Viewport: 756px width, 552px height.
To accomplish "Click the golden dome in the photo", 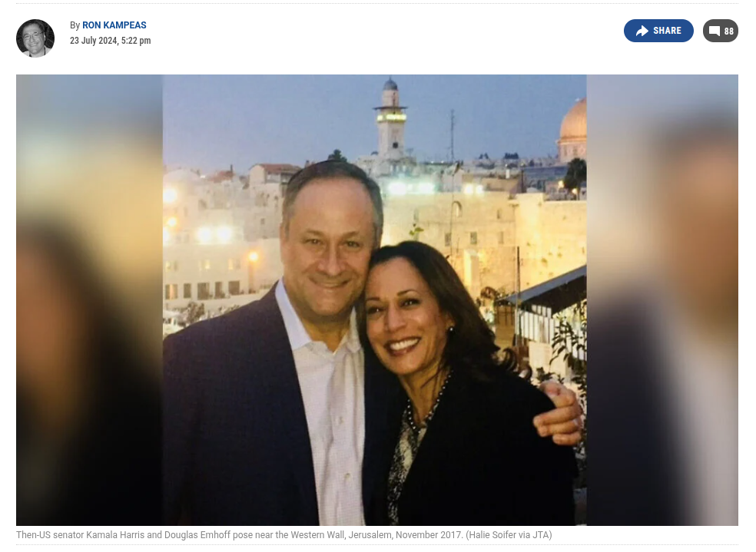I will click(x=573, y=121).
